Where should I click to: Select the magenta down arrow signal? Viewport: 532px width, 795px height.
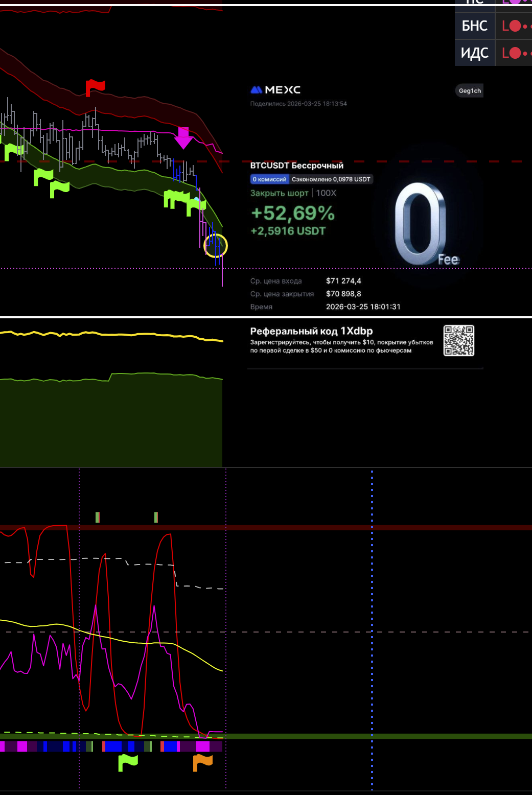[183, 137]
